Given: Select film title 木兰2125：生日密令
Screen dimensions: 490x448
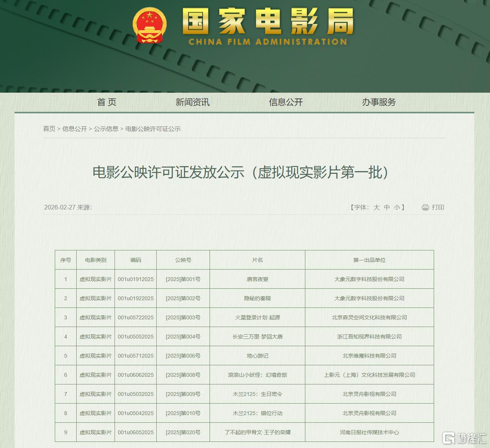Looking at the screenshot, I should [x=257, y=394].
